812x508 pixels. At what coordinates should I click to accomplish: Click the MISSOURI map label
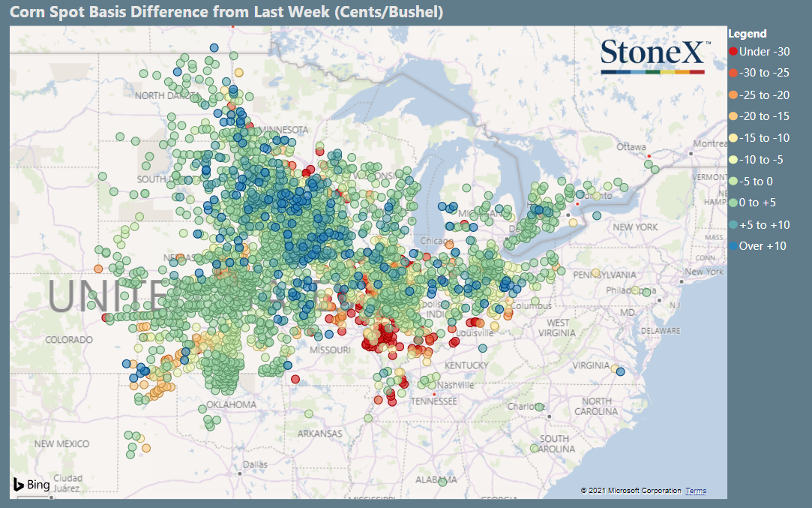pos(330,350)
